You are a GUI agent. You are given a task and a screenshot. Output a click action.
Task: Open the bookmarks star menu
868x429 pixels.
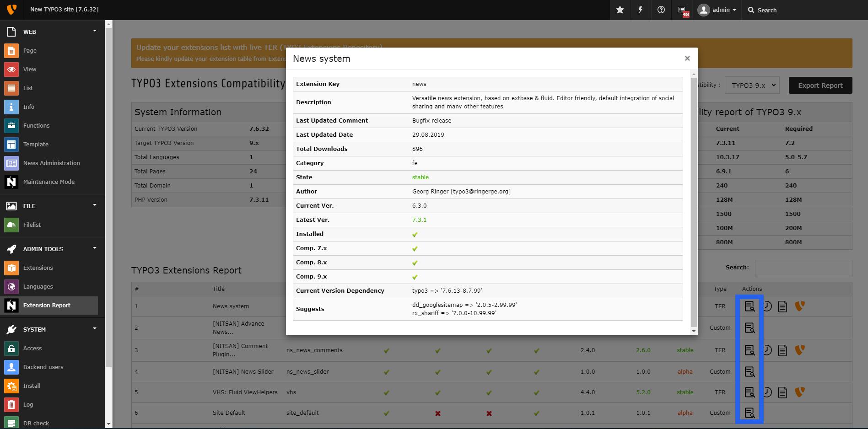point(620,10)
